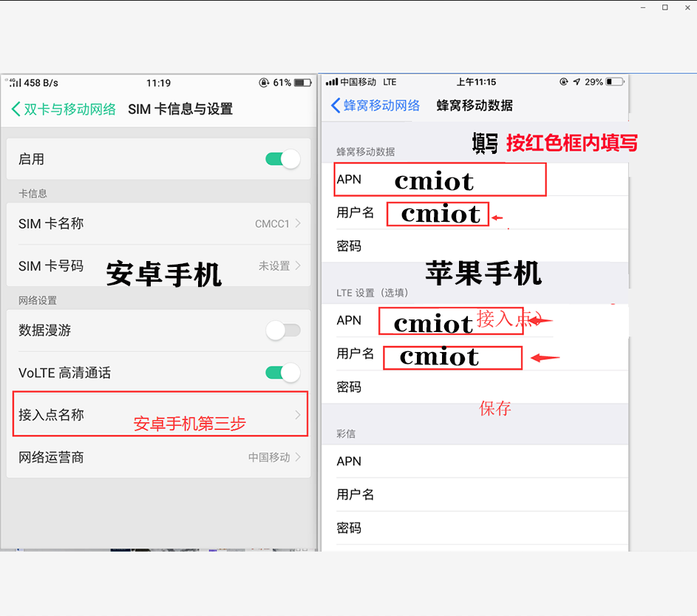The image size is (697, 616).
Task: Click 保存 to save the settings
Action: pyautogui.click(x=494, y=408)
